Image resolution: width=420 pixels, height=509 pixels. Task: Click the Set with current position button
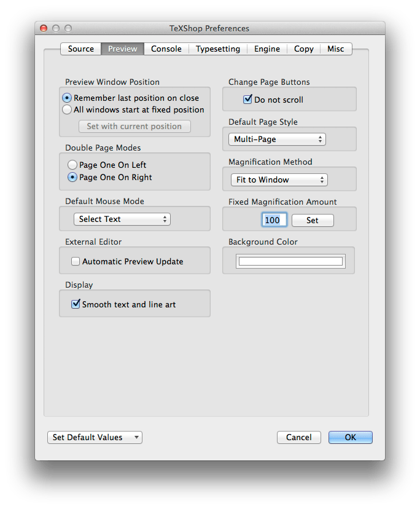click(134, 126)
